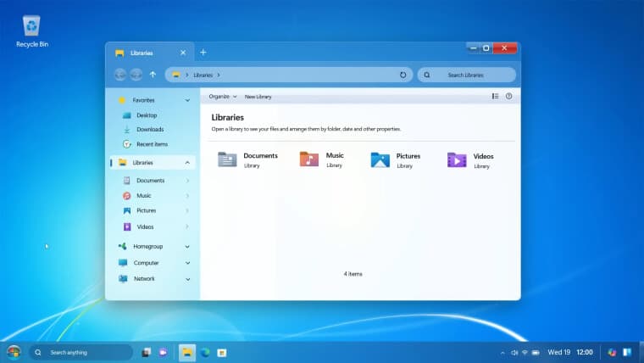
Task: Expand the Computer section chevron
Action: click(x=187, y=263)
